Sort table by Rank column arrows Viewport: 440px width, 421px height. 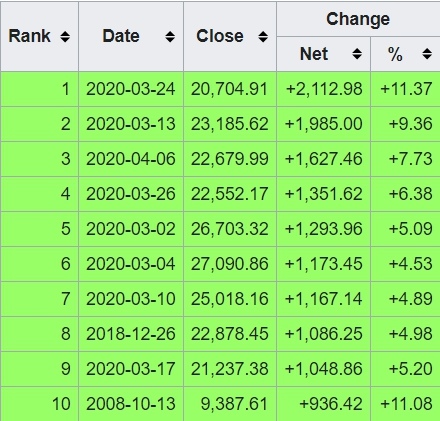65,36
